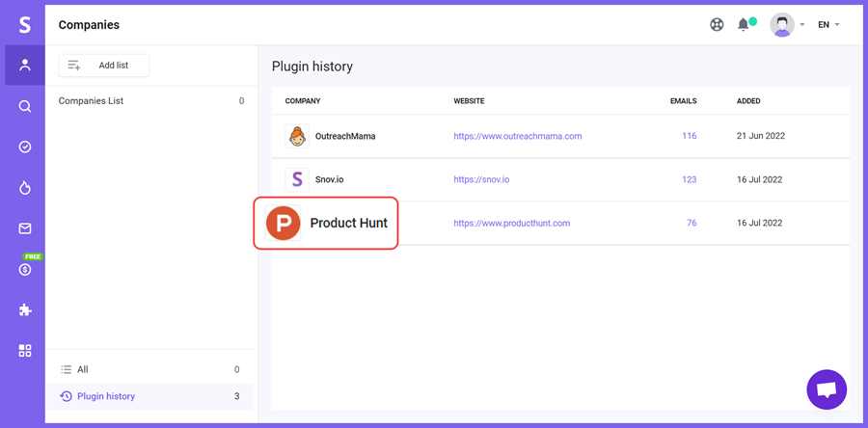Select the Plugin history item
Screen dimensions: 868x428
tap(149, 396)
